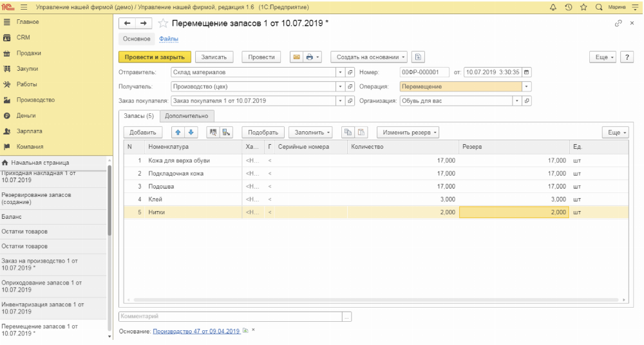644x345 pixels.
Task: Open Заполнить dropdown menu
Action: click(310, 132)
